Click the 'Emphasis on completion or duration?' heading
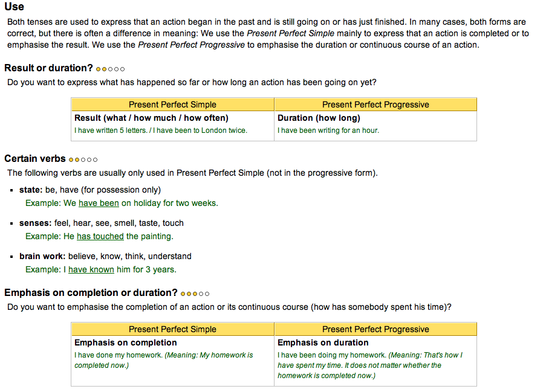Image resolution: width=543 pixels, height=392 pixels. click(x=91, y=293)
